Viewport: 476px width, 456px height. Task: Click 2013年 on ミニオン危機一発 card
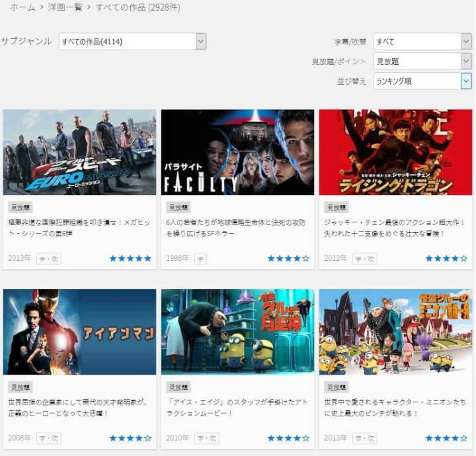click(335, 437)
